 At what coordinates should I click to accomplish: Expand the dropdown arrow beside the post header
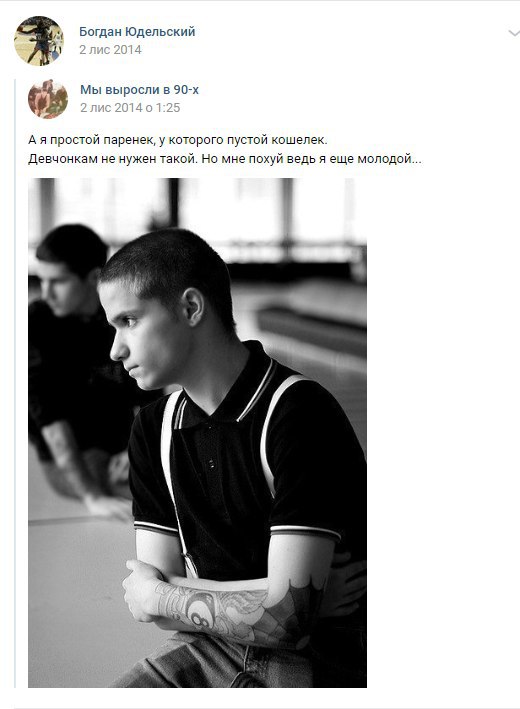pos(514,33)
